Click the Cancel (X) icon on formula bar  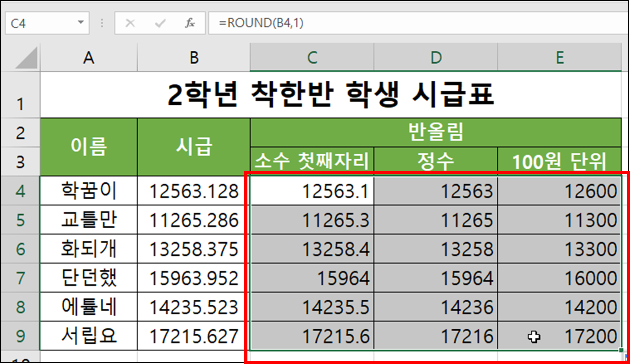click(130, 23)
